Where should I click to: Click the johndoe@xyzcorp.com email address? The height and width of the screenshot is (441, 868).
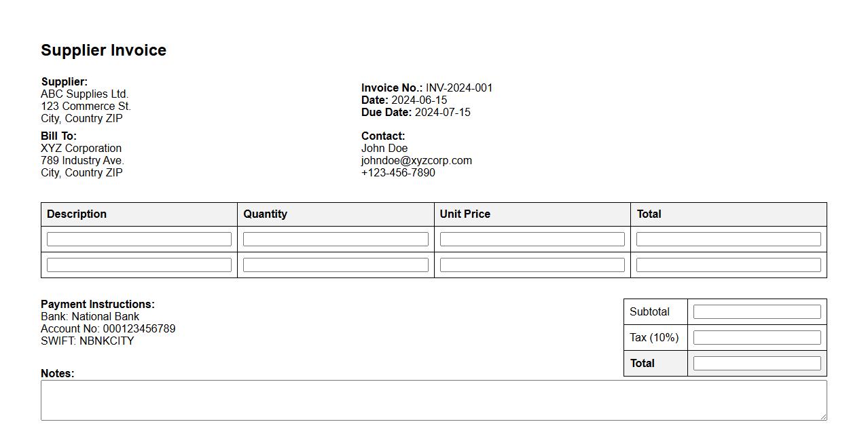click(x=416, y=161)
